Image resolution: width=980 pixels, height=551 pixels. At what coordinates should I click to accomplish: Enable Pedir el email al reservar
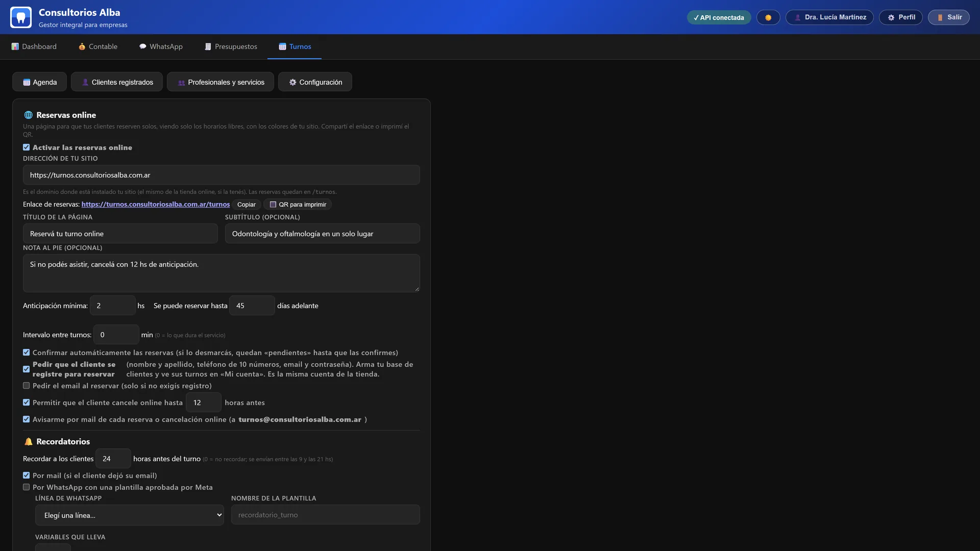pyautogui.click(x=27, y=386)
